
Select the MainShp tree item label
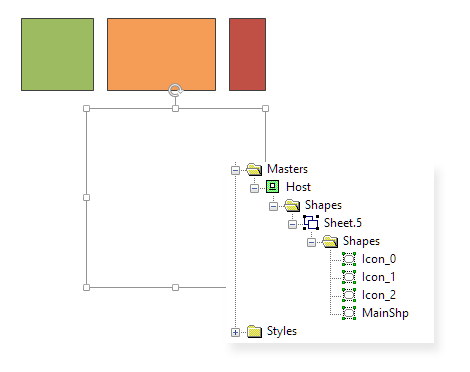[x=385, y=313]
